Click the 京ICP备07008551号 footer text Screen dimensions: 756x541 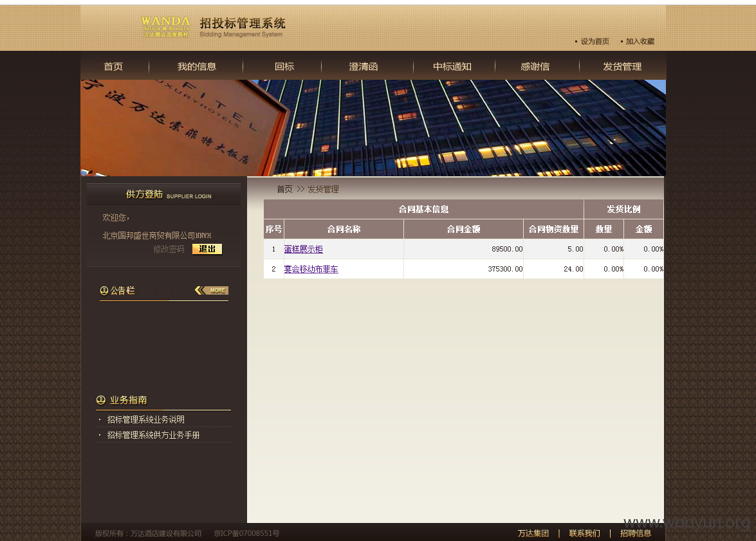247,533
